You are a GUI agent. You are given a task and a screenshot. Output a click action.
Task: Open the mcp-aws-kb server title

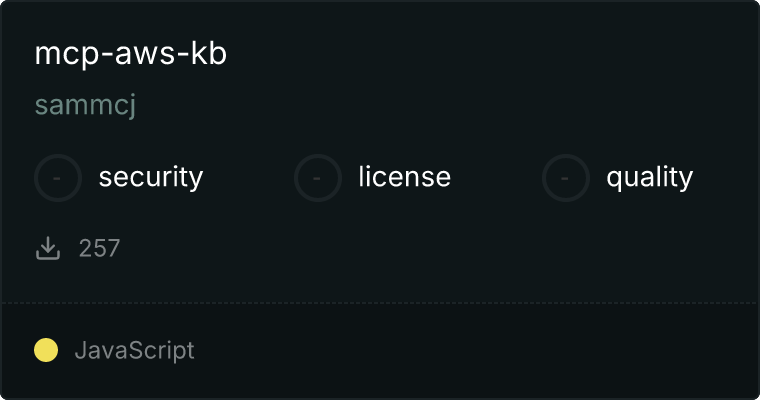pyautogui.click(x=130, y=54)
